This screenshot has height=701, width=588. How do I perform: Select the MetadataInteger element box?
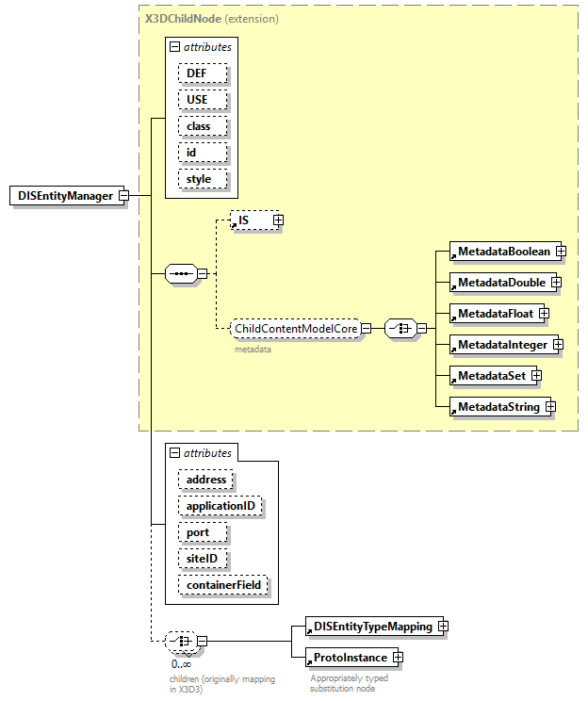click(x=504, y=345)
